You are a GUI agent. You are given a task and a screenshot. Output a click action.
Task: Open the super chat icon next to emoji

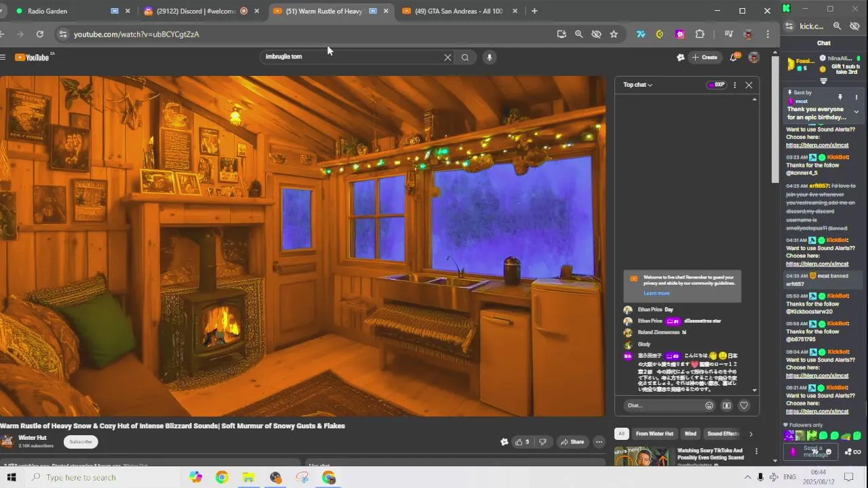tap(726, 405)
